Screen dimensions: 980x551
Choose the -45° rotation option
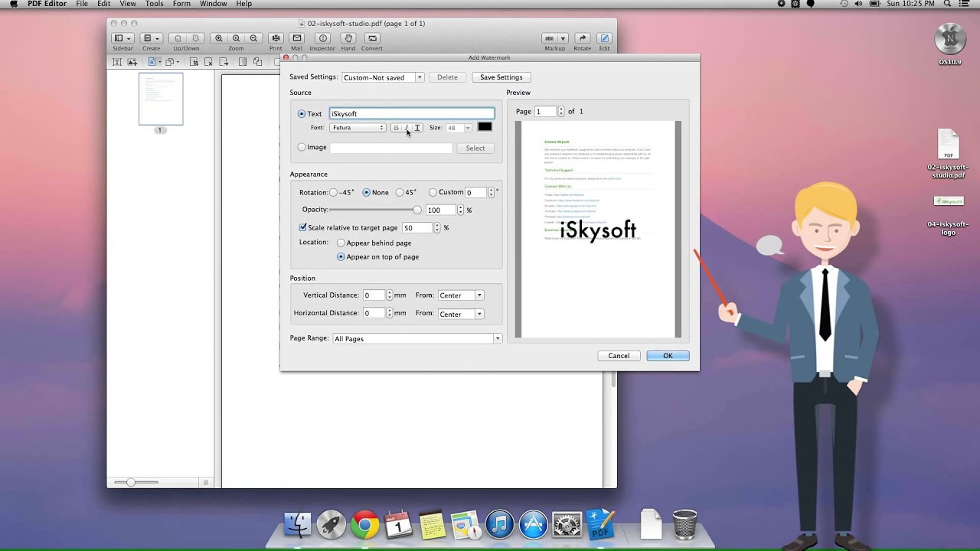[333, 193]
